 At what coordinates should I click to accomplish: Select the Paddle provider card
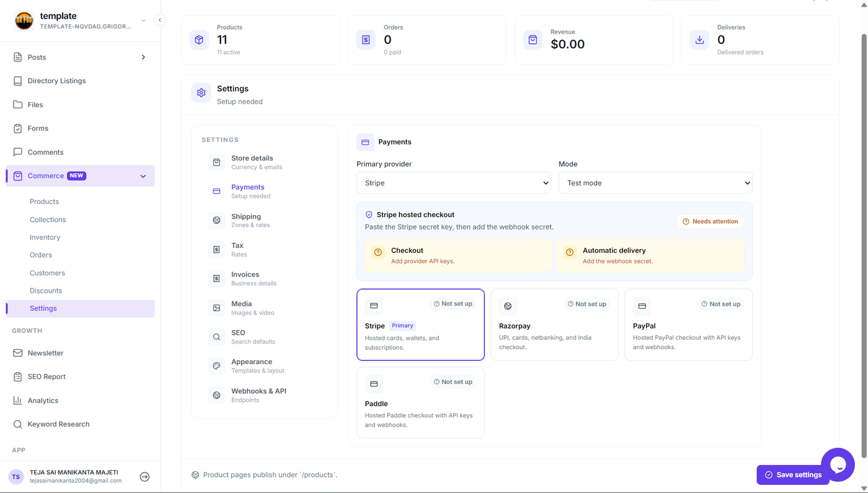click(x=420, y=402)
